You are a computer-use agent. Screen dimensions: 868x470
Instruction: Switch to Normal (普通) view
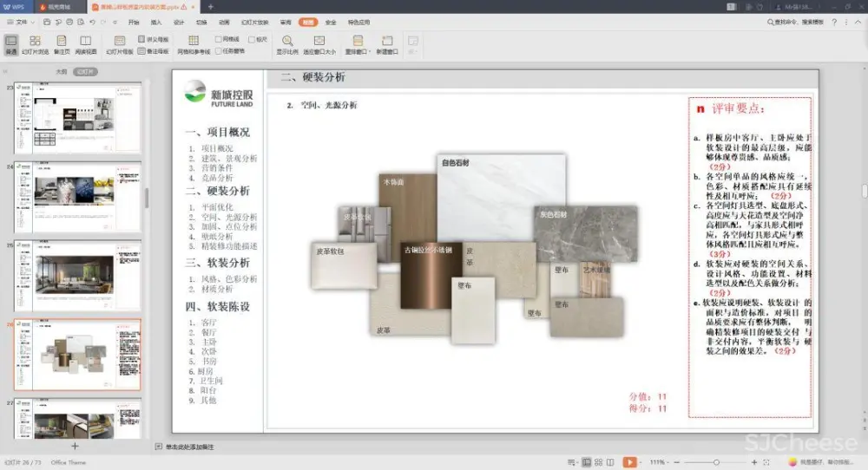pyautogui.click(x=11, y=44)
